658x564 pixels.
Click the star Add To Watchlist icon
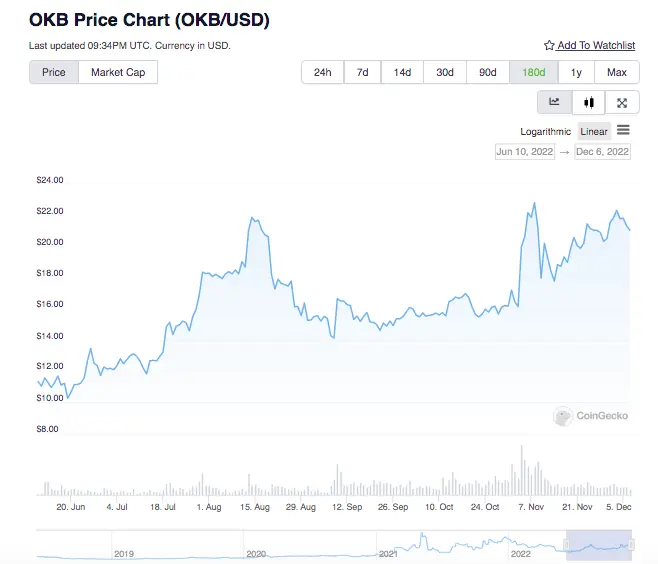[x=549, y=45]
